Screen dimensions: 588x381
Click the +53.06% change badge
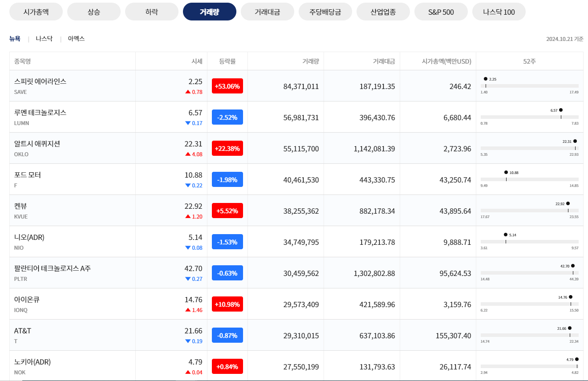tap(227, 86)
